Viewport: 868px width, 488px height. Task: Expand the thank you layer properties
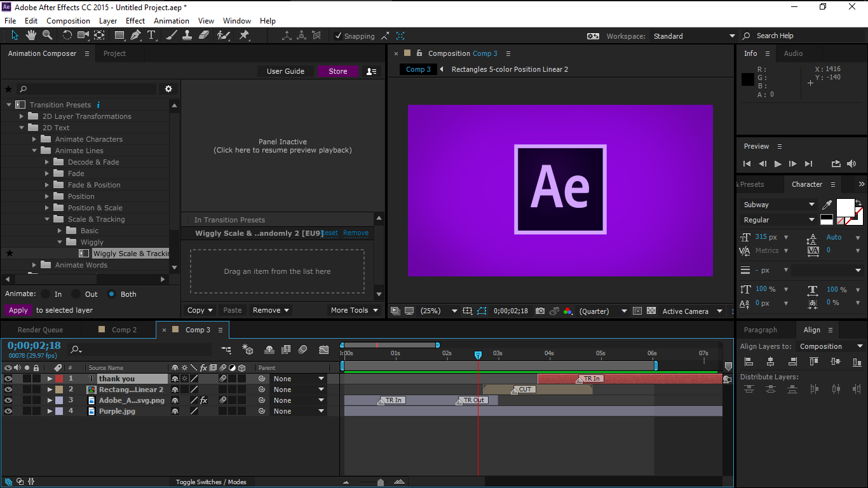coord(50,379)
